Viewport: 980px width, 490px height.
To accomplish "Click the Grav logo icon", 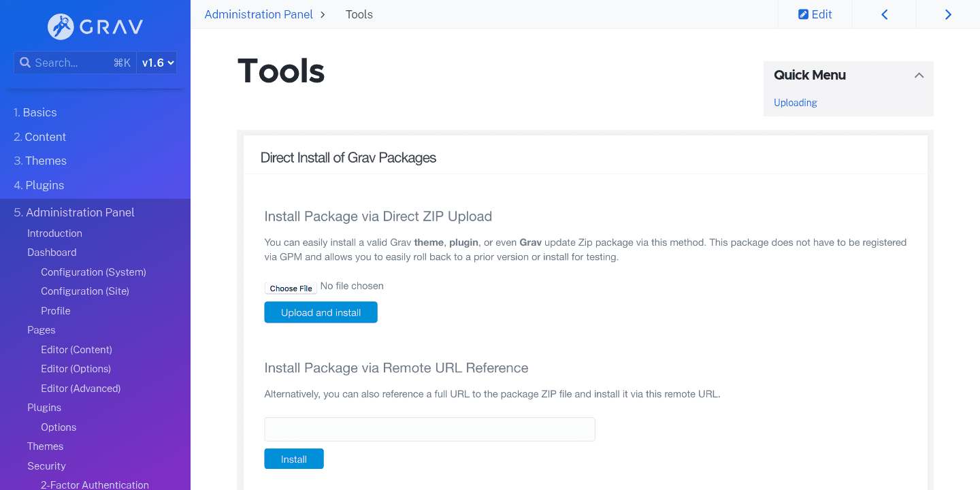I will 61,26.
